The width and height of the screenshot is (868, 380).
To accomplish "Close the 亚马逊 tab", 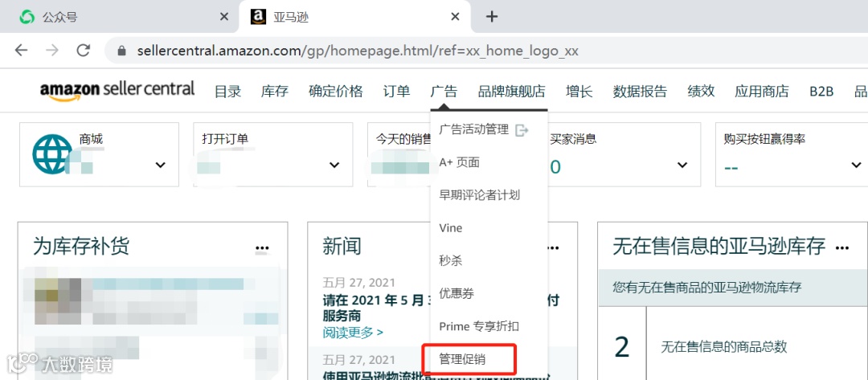I will pos(455,17).
